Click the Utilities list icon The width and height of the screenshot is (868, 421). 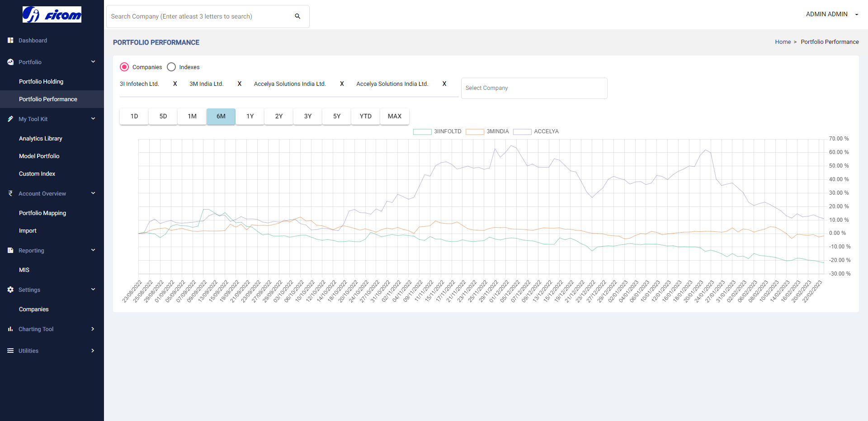[x=10, y=351]
